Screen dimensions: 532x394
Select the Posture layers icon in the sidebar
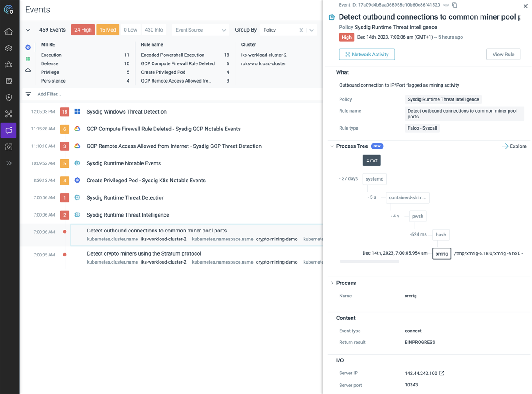[x=9, y=48]
